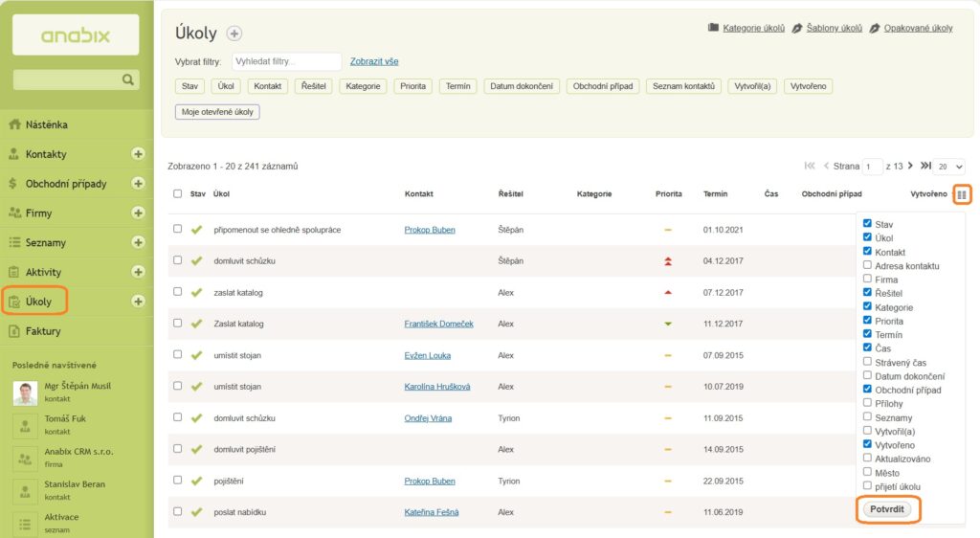This screenshot has height=538, width=980.
Task: Open Prokop Buben contact link
Action: click(x=430, y=230)
